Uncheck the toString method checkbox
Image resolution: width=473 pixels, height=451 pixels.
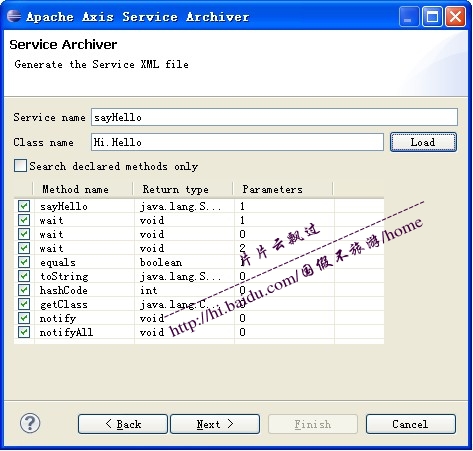(24, 276)
